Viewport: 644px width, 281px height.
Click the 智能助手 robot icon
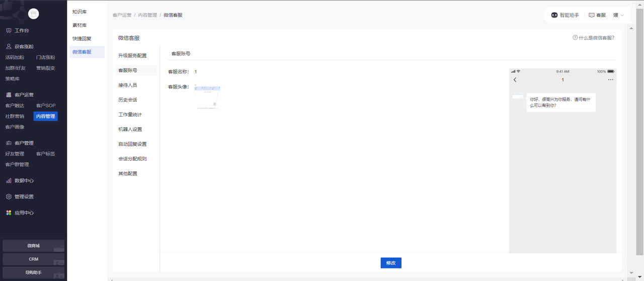pos(554,15)
